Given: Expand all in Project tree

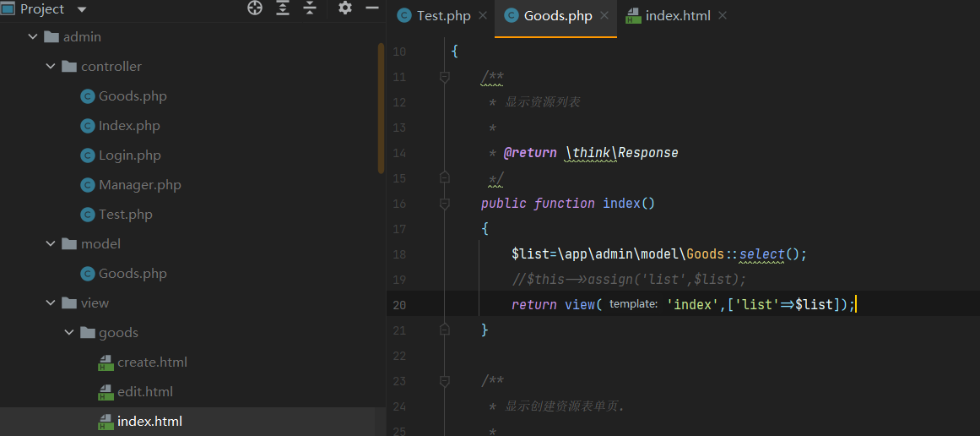Looking at the screenshot, I should click(x=283, y=8).
